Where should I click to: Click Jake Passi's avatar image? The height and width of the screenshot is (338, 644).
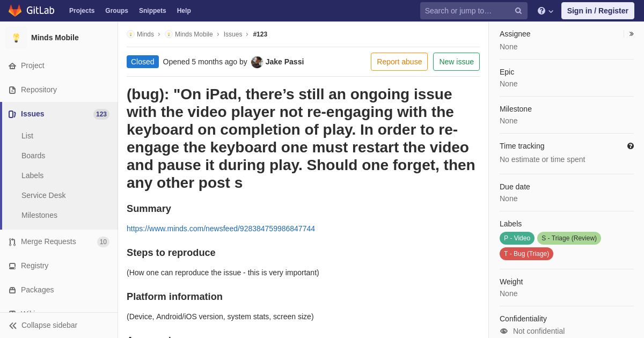257,62
